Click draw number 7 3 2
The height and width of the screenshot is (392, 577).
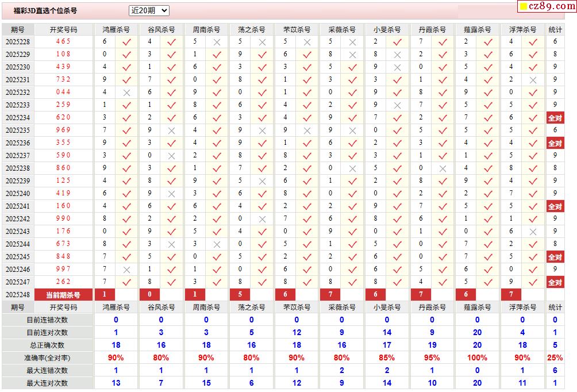point(63,79)
